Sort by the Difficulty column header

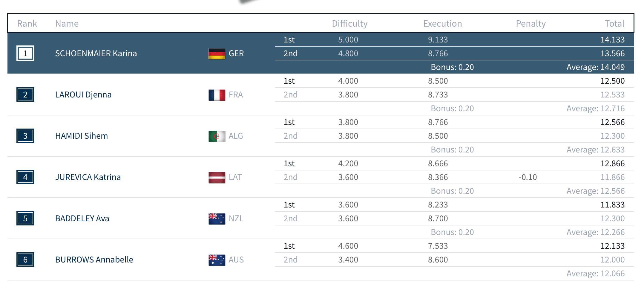[x=350, y=24]
